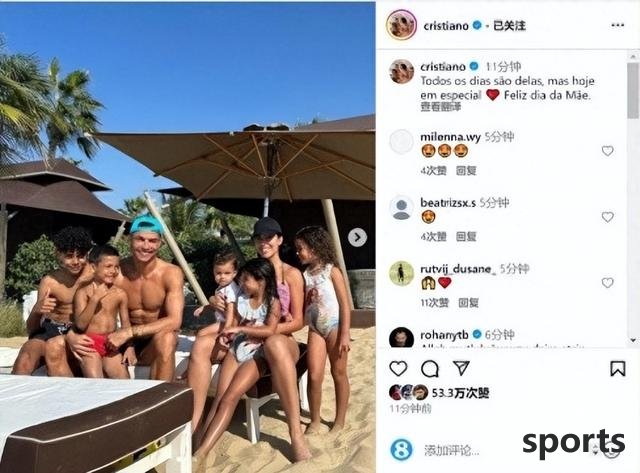Viewport: 640px width, 473px height.
Task: View who liked via 53.3万次赞
Action: pyautogui.click(x=460, y=393)
